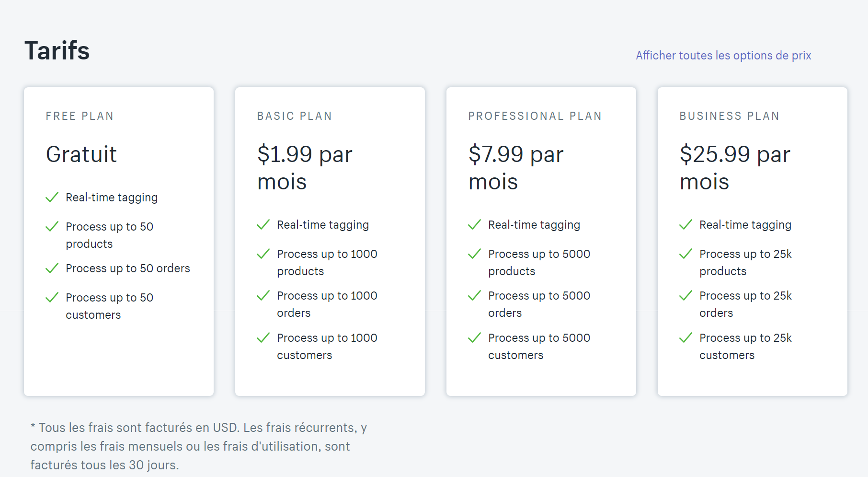Click 'Process up to 1000 products' text
This screenshot has width=868, height=477.
click(327, 263)
